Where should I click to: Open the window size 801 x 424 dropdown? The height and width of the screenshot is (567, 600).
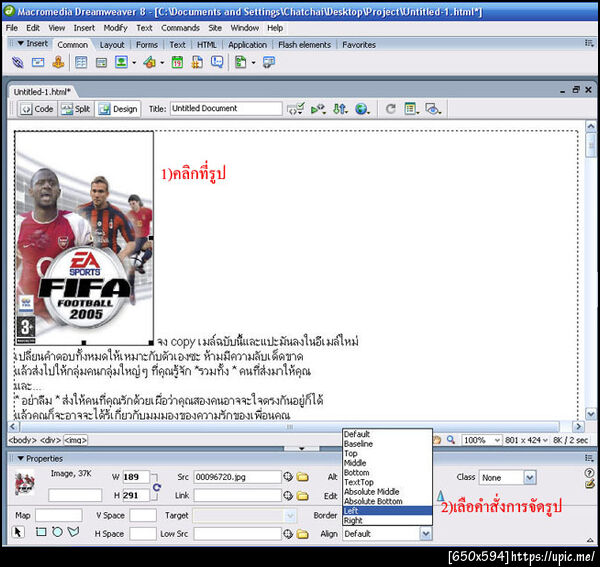[526, 440]
